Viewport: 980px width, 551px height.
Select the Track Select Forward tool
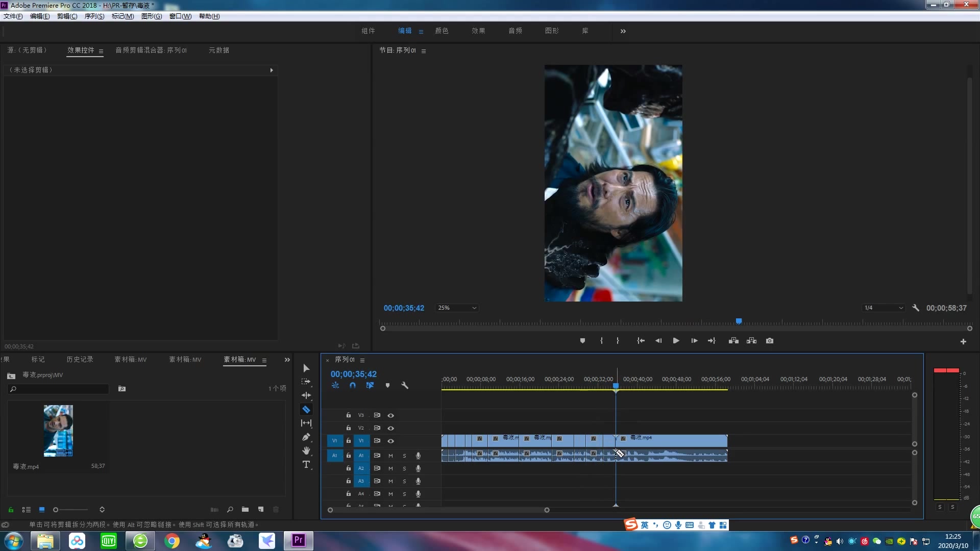(x=306, y=382)
